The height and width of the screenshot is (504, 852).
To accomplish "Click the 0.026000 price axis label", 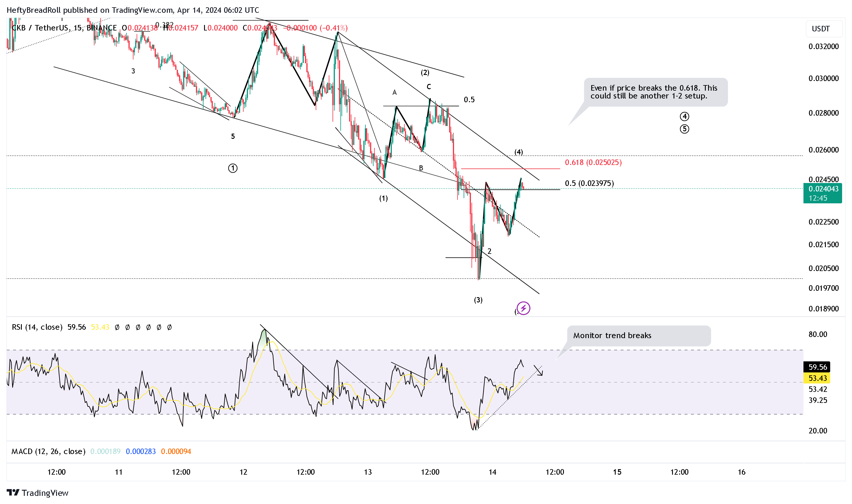I will (824, 150).
